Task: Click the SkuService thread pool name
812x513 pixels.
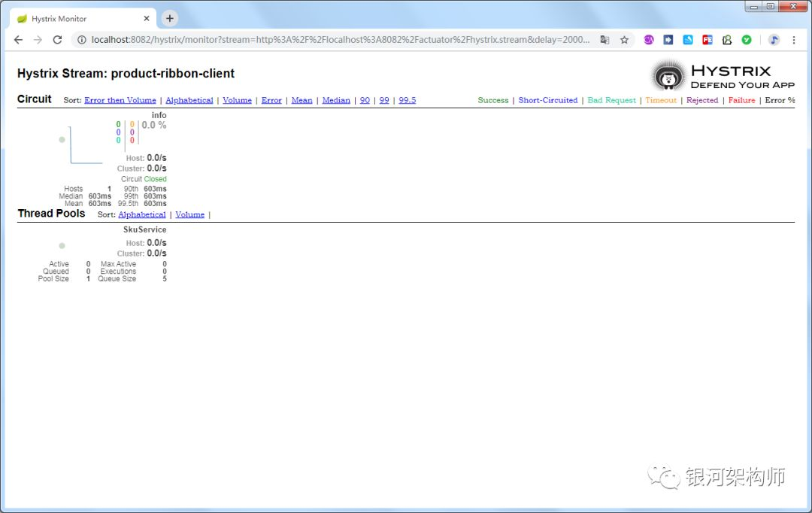Action: coord(145,229)
